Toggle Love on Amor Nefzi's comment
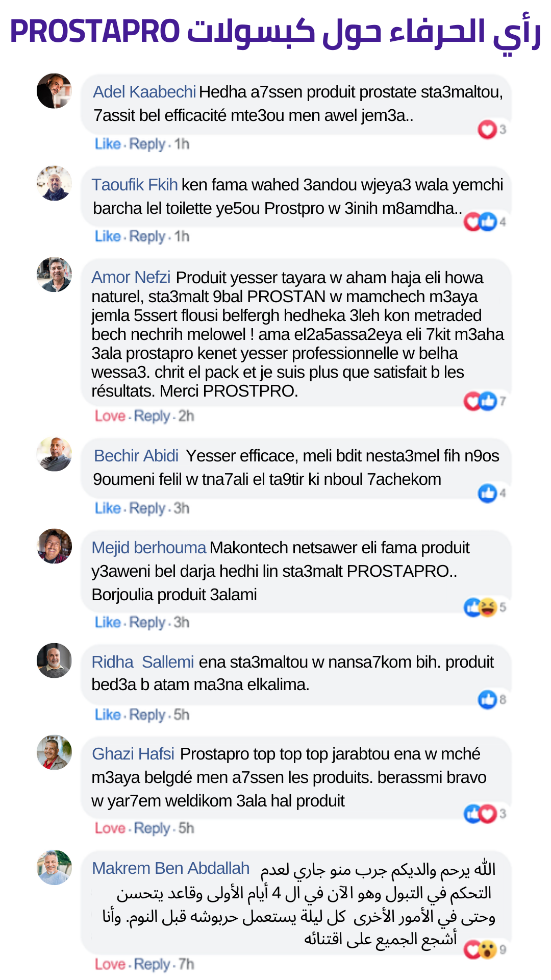 110,416
